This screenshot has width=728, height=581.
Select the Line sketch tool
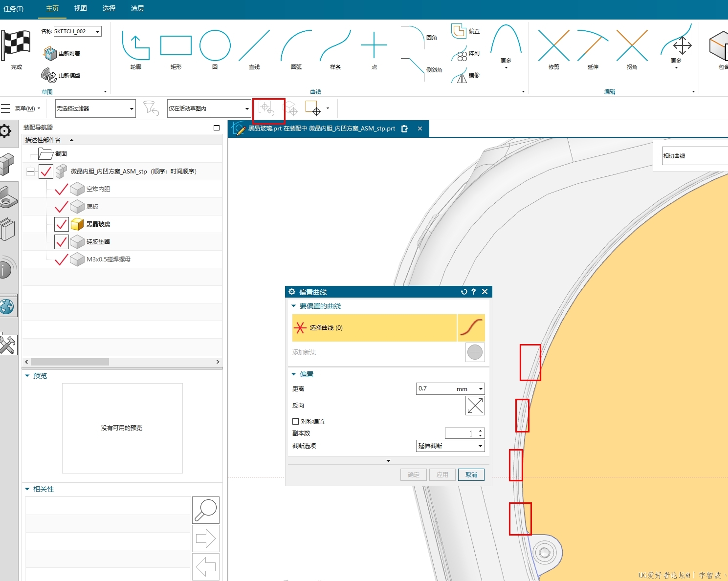click(254, 45)
